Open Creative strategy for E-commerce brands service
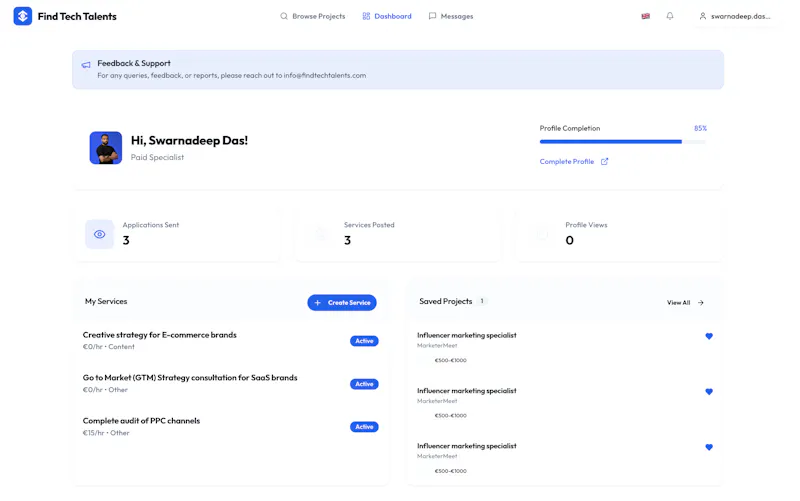The height and width of the screenshot is (501, 800). [x=160, y=335]
